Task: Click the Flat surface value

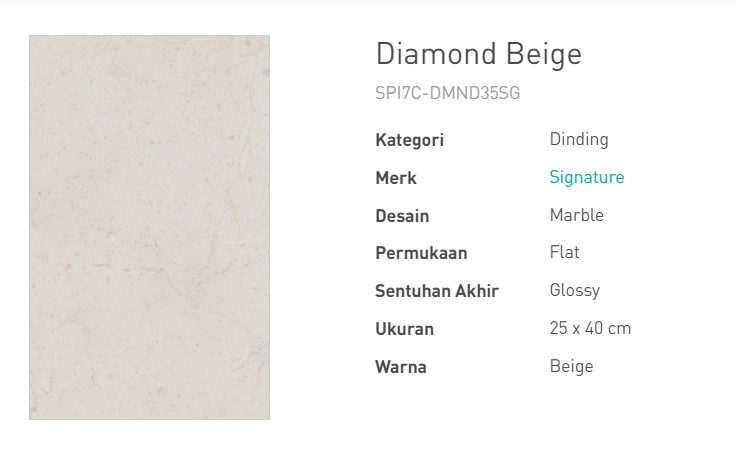Action: pos(564,252)
